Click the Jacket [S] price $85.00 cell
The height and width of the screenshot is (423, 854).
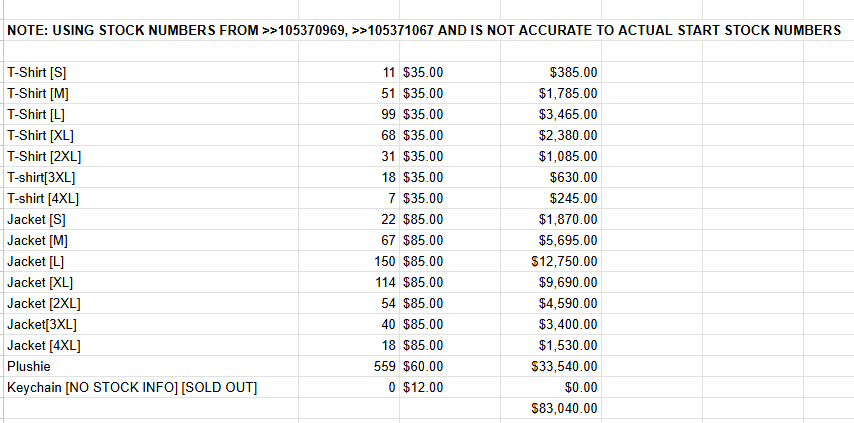click(423, 219)
